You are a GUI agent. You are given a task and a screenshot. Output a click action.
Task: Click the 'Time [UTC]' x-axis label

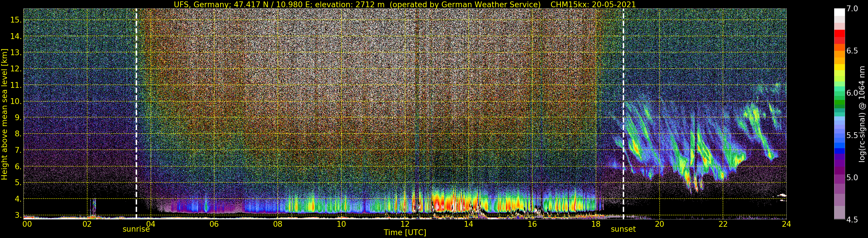click(x=405, y=233)
